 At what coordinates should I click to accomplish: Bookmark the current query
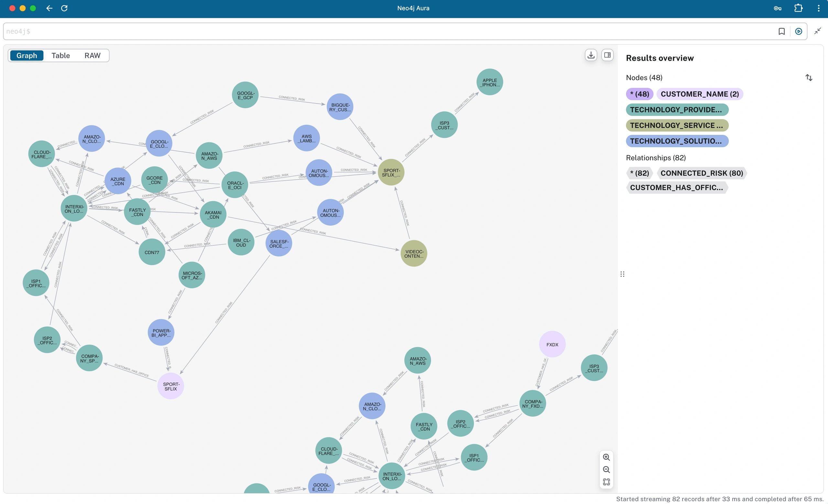click(x=781, y=31)
